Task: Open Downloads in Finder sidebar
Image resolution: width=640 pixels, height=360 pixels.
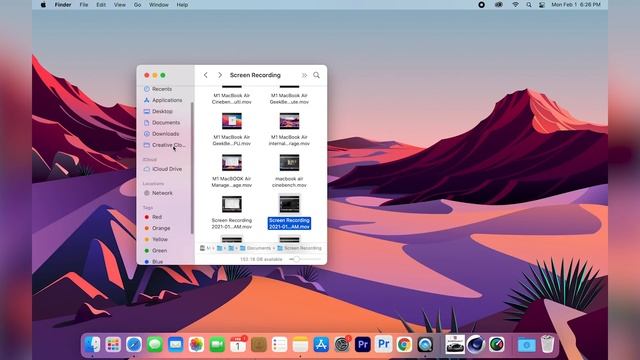Action: [161, 133]
